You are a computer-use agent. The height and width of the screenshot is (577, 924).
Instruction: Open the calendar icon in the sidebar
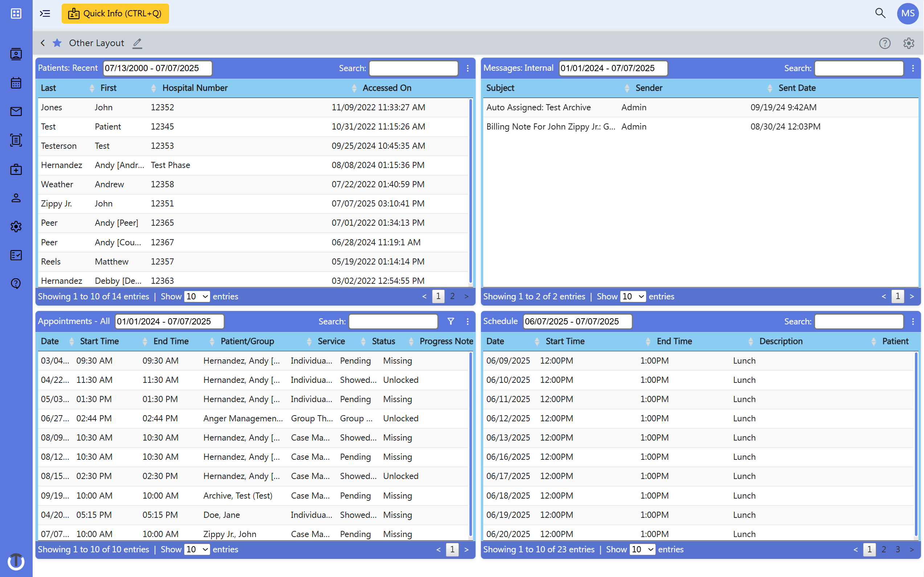click(x=16, y=83)
